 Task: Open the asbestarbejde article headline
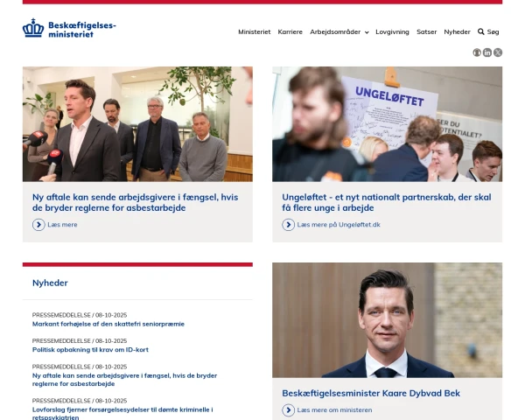click(136, 202)
